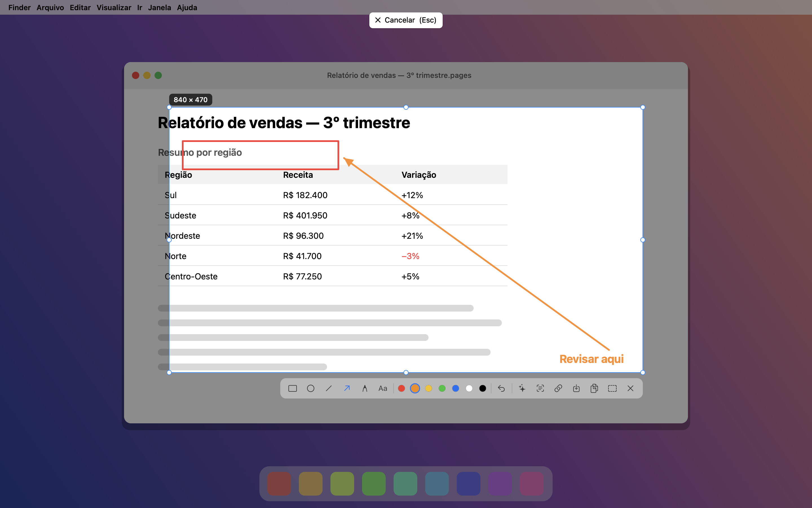Select the blue arrow annotation tool
This screenshot has height=508, width=812.
point(347,388)
